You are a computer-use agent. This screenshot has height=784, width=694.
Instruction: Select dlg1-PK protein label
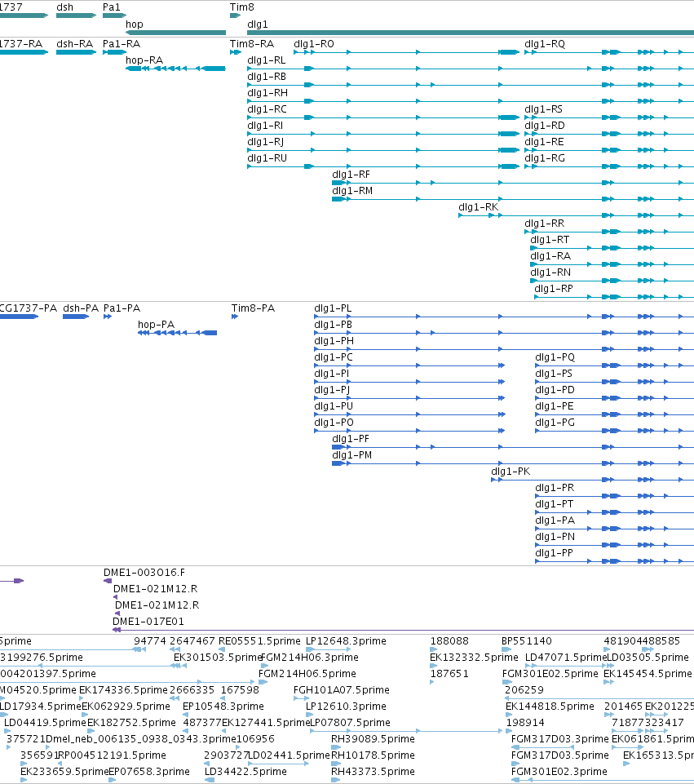pyautogui.click(x=511, y=471)
